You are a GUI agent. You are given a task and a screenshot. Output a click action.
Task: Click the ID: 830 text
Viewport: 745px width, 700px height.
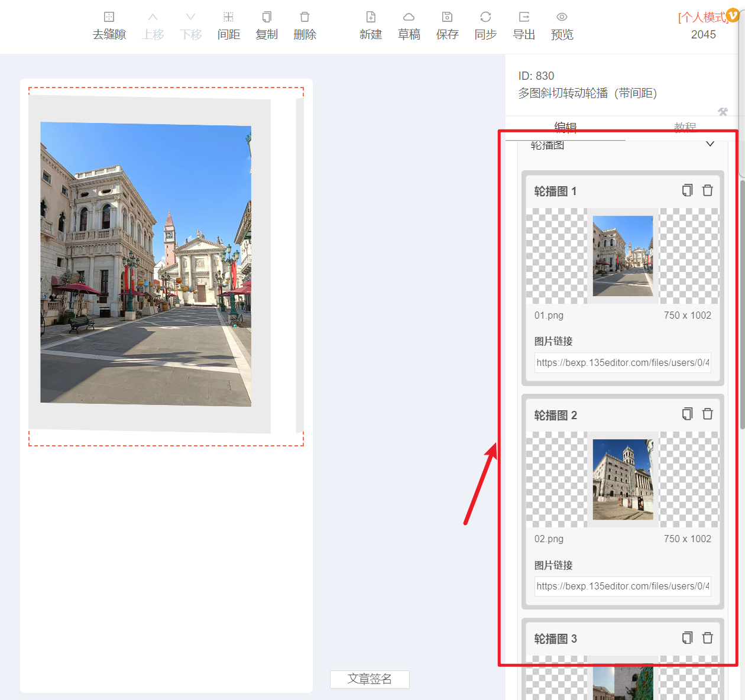coord(536,76)
